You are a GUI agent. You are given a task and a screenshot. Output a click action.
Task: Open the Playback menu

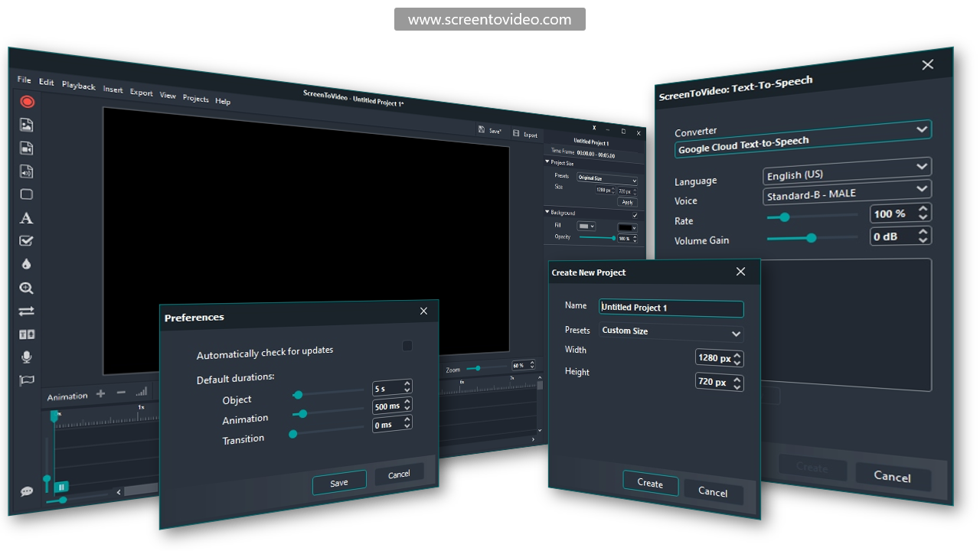[79, 86]
